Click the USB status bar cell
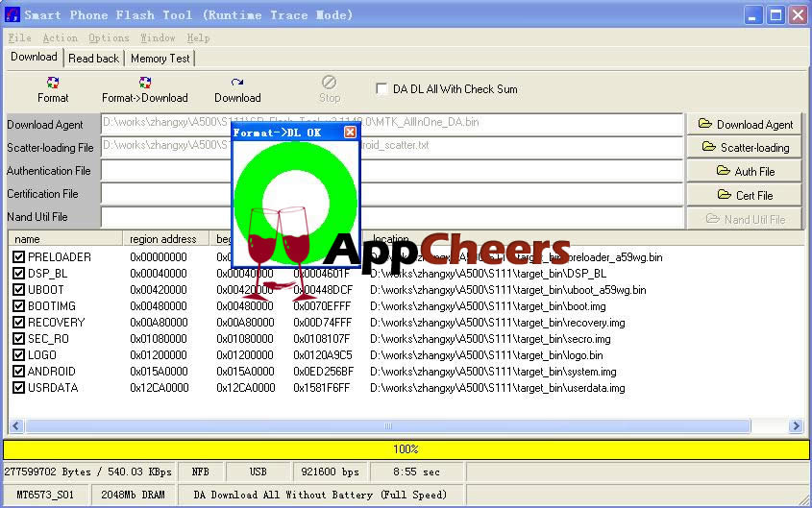This screenshot has width=812, height=508. (258, 472)
